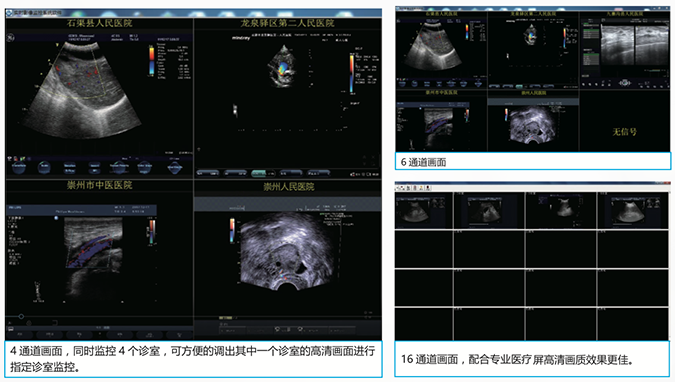Select the 石渠县人民医院 channel title

point(99,23)
